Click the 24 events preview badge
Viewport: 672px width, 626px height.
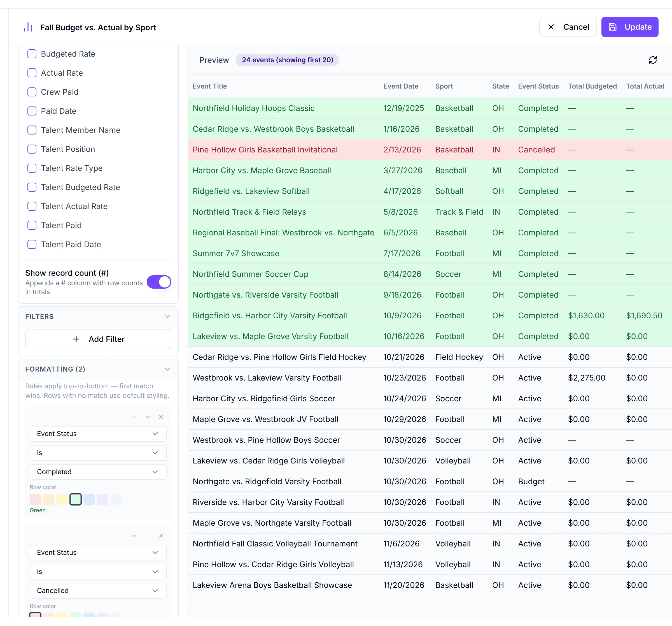pyautogui.click(x=287, y=60)
